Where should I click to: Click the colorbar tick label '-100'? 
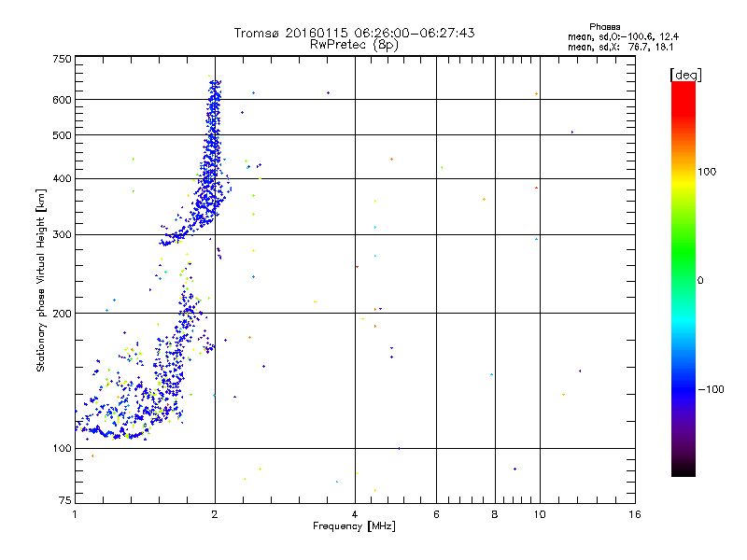coord(711,389)
